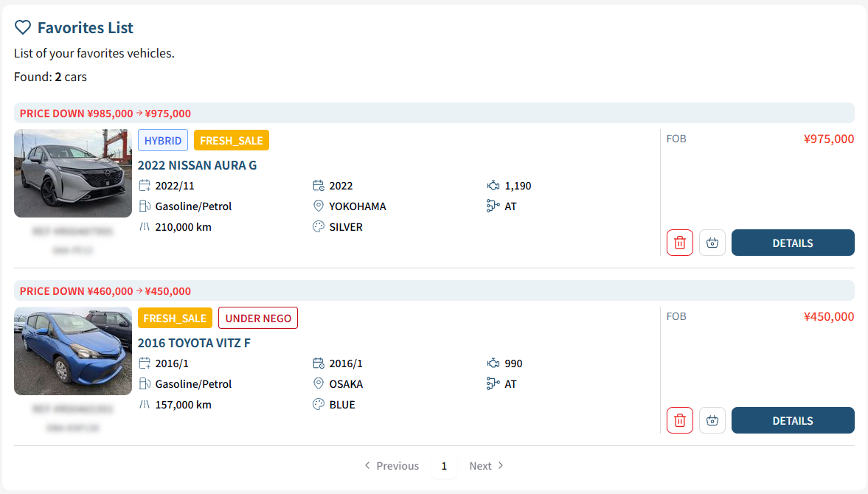The width and height of the screenshot is (868, 494).
Task: Remove Toyota Vitz F from favorites
Action: 680,420
